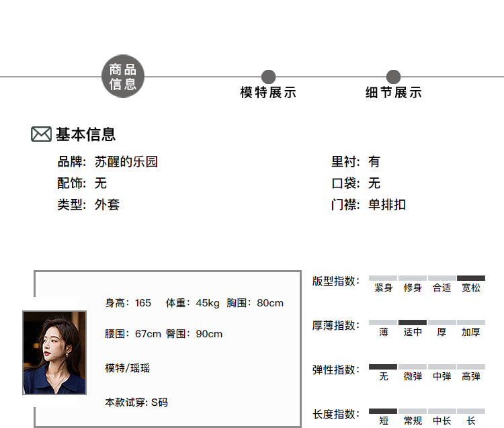This screenshot has height=428, width=504.
Task: Click the gray dot above 细节展示
Action: [393, 77]
